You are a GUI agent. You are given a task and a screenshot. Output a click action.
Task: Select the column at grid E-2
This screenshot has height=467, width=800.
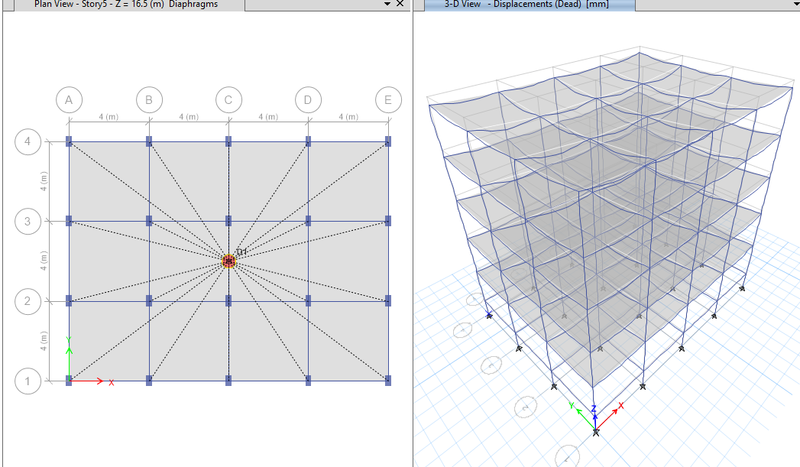[388, 301]
